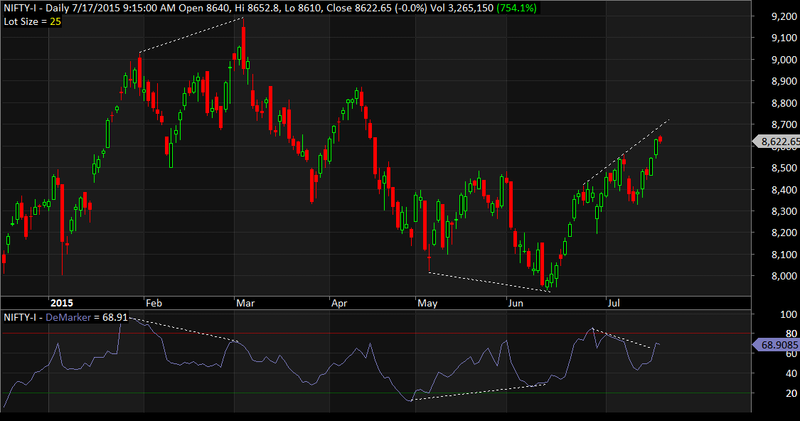
Task: Select the falling dashed line on DeMarker July peaks
Action: (x=623, y=339)
